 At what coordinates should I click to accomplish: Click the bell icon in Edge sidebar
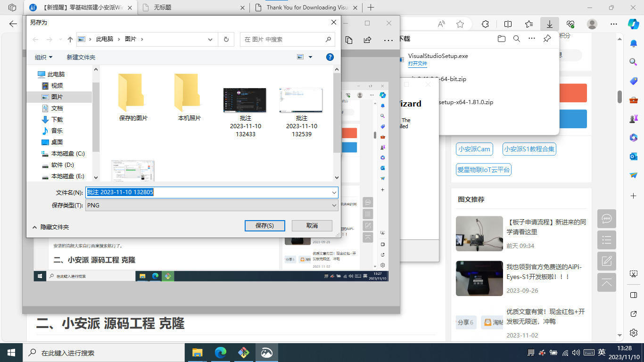(634, 43)
